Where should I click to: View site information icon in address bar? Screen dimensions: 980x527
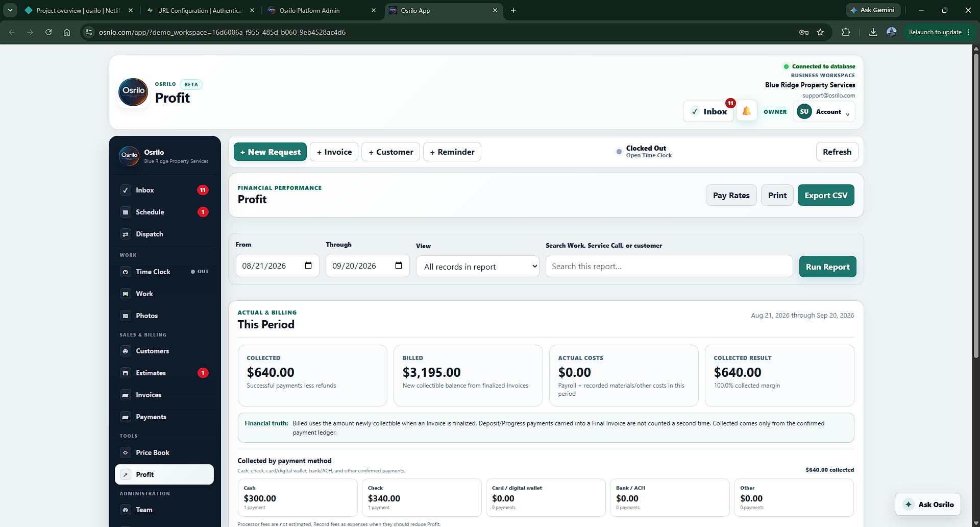click(x=89, y=32)
